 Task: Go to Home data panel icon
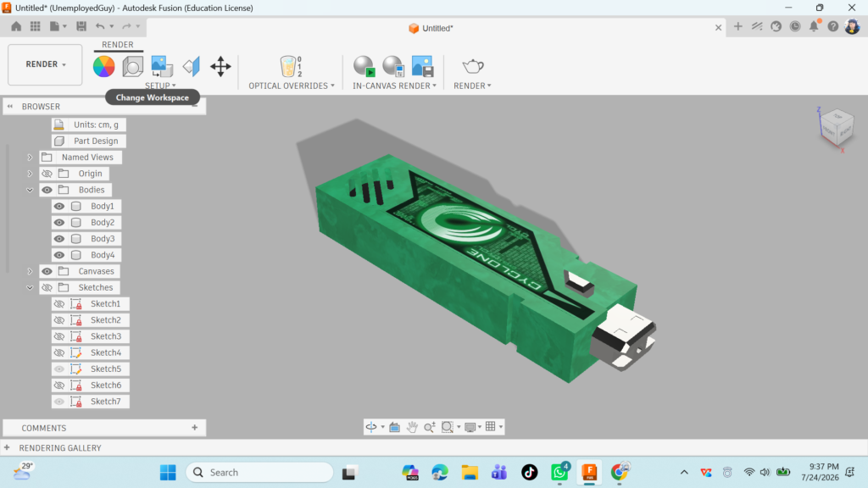(x=16, y=26)
